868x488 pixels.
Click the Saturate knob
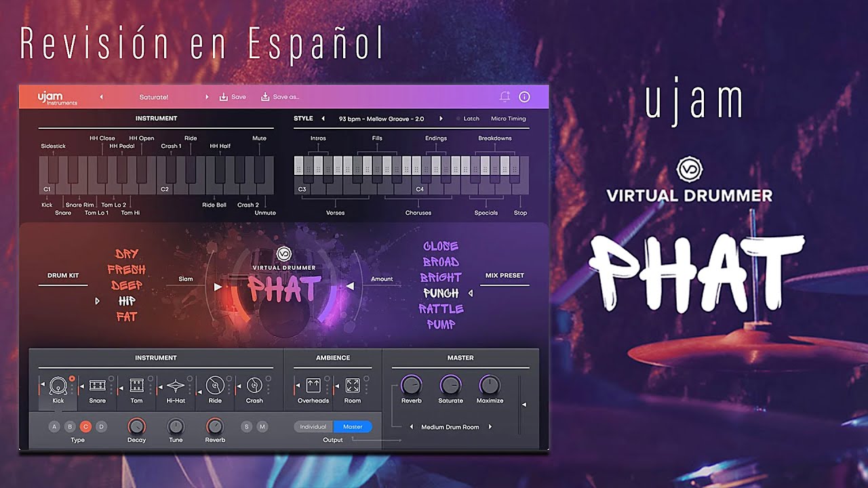[x=450, y=386]
